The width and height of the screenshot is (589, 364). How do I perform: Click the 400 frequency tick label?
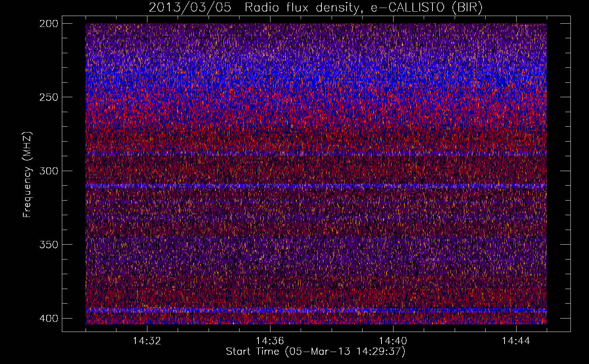click(x=48, y=318)
